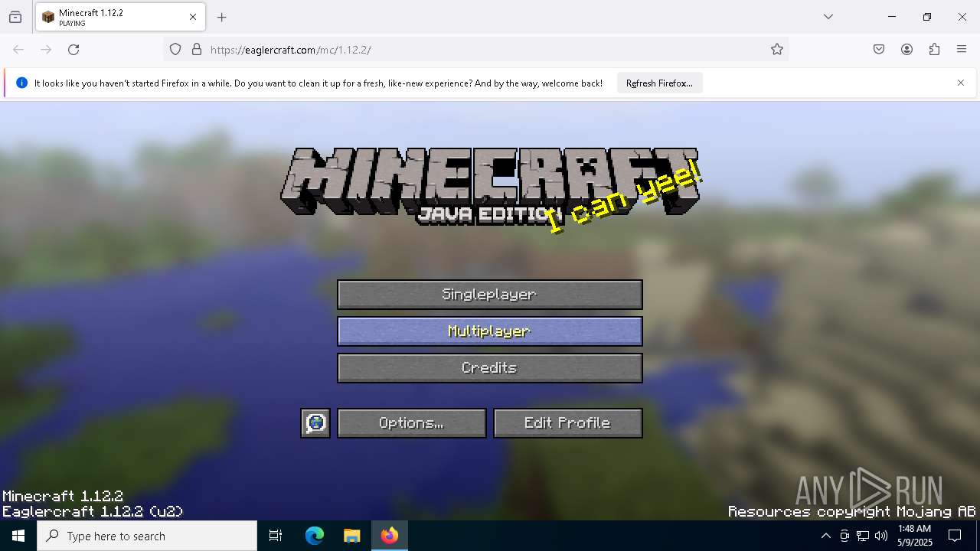View the Credits screen
The image size is (980, 551).
[x=490, y=368]
